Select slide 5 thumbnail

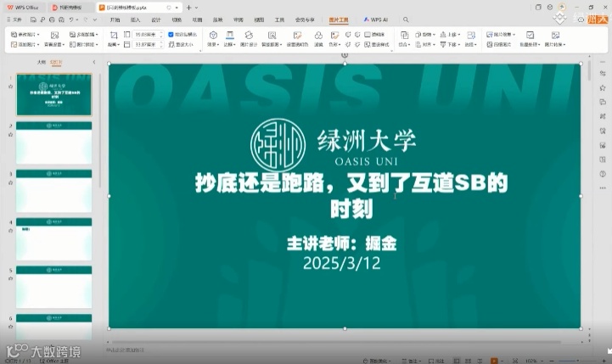point(53,287)
